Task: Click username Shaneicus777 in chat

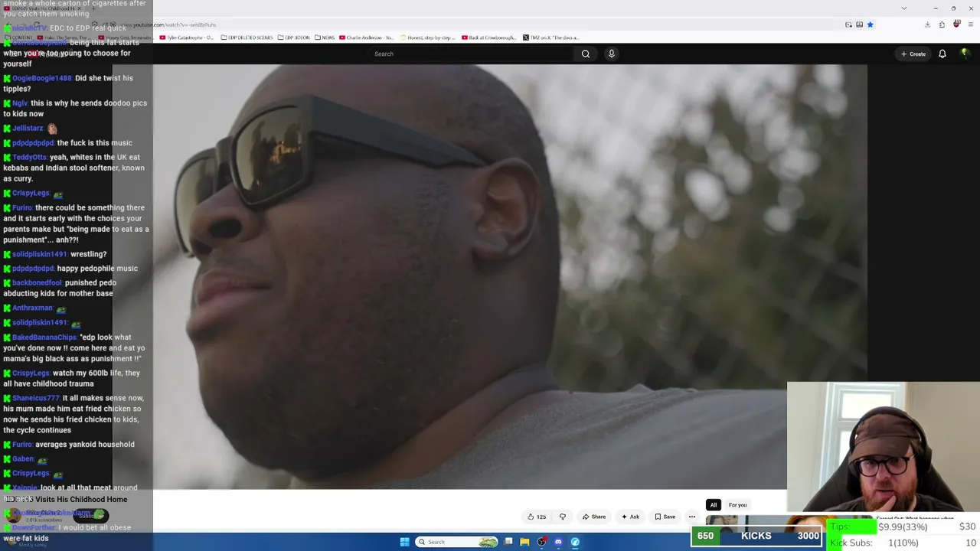Action: (36, 399)
